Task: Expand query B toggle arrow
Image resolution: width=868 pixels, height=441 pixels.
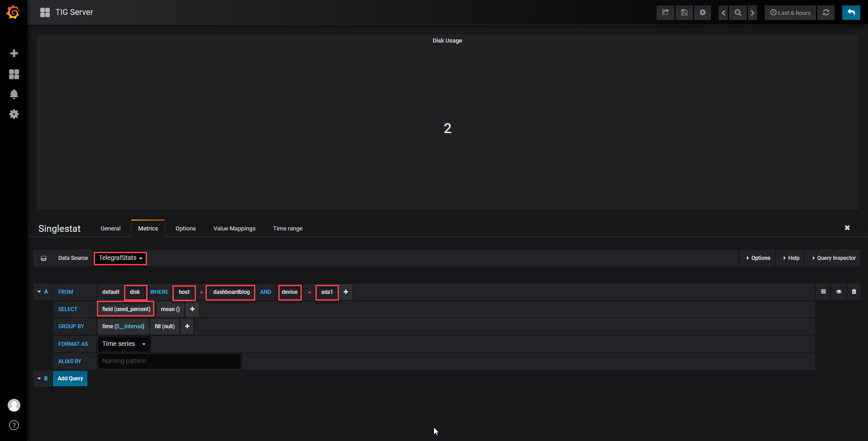Action: click(39, 379)
